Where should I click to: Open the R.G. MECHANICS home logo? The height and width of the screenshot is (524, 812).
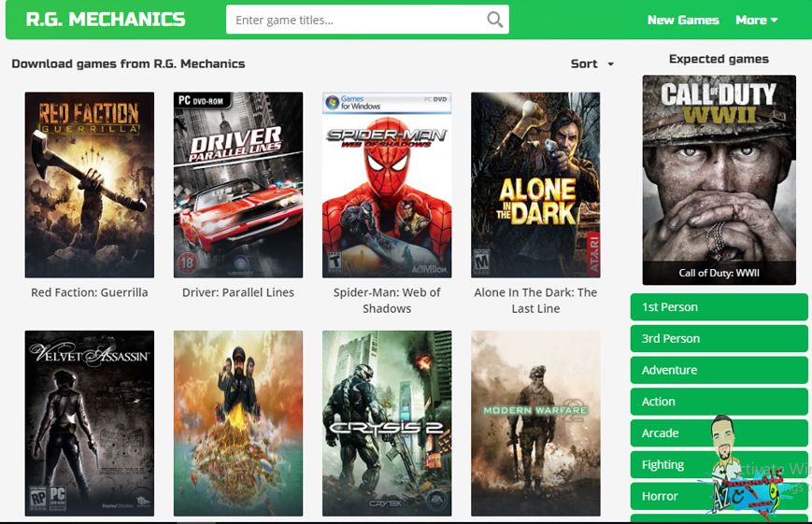coord(106,20)
